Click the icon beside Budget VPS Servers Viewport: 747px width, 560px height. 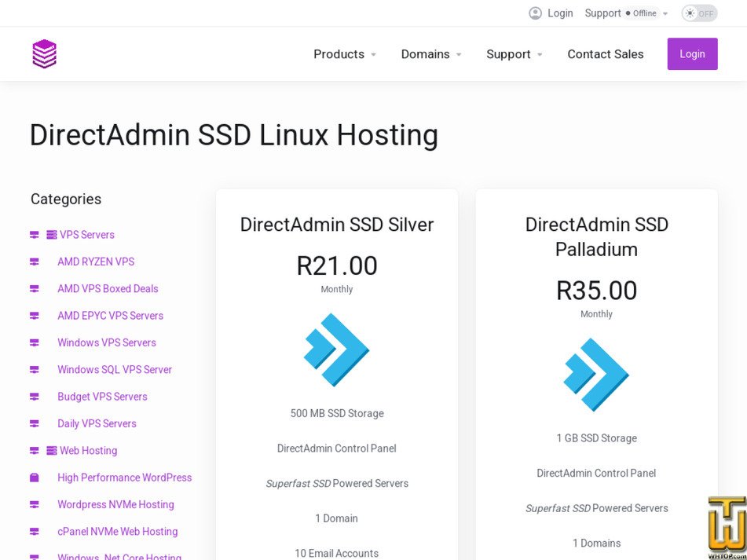35,397
